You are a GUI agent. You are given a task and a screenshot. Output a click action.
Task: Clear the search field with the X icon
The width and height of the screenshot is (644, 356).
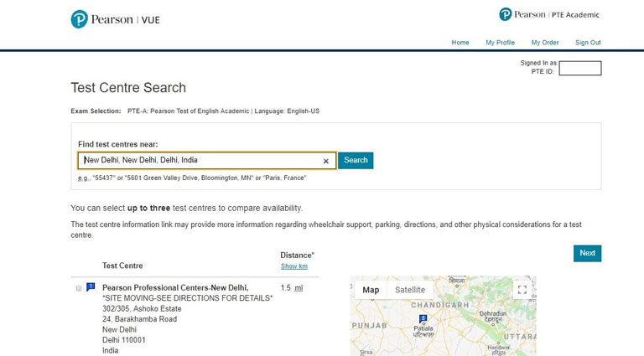pyautogui.click(x=326, y=161)
